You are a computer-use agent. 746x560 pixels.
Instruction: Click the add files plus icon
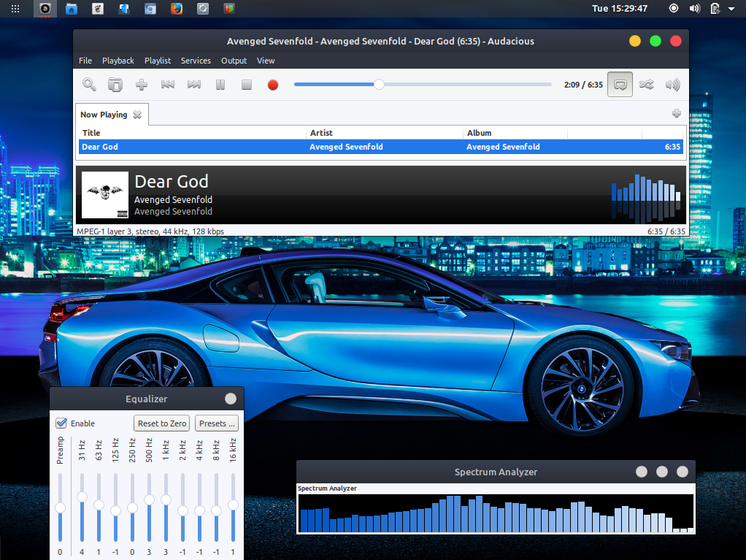coord(142,85)
